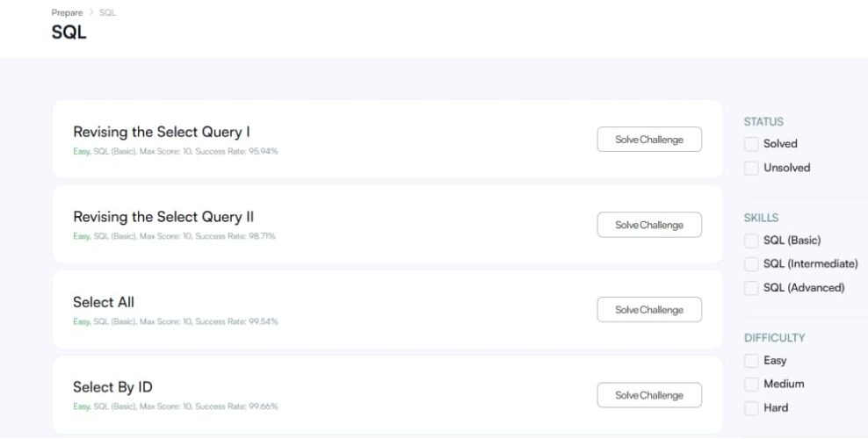Filter by Easy difficulty checkbox
The image size is (868, 439).
[x=751, y=361]
